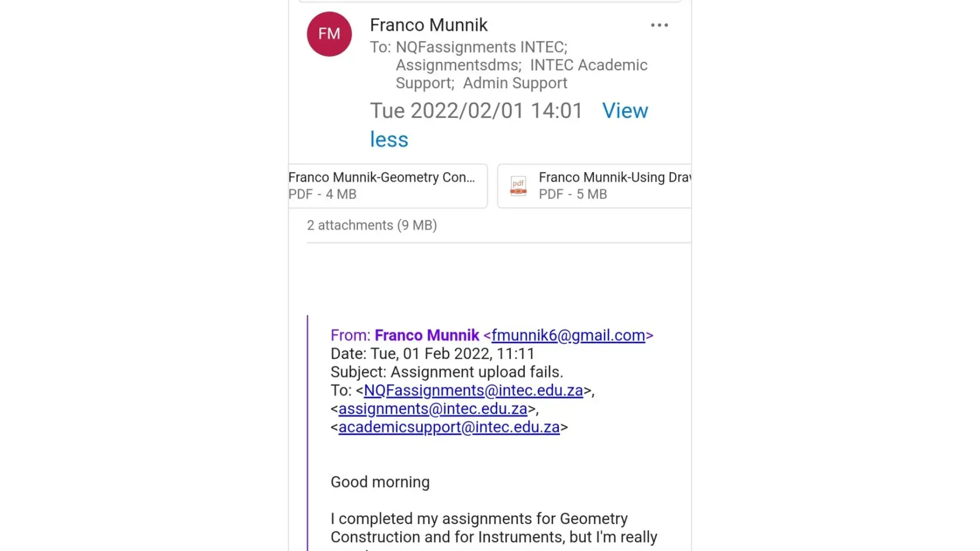Select the INTEC Academic Support recipient
This screenshot has height=551, width=980.
pos(588,65)
